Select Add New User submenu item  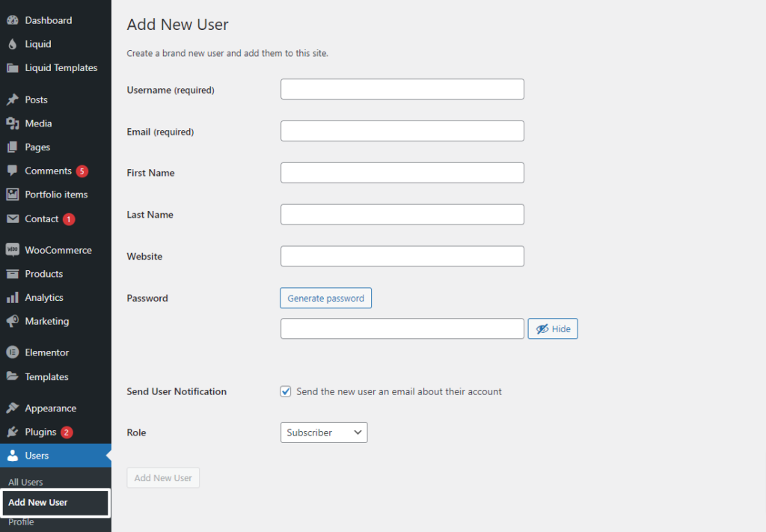click(55, 502)
